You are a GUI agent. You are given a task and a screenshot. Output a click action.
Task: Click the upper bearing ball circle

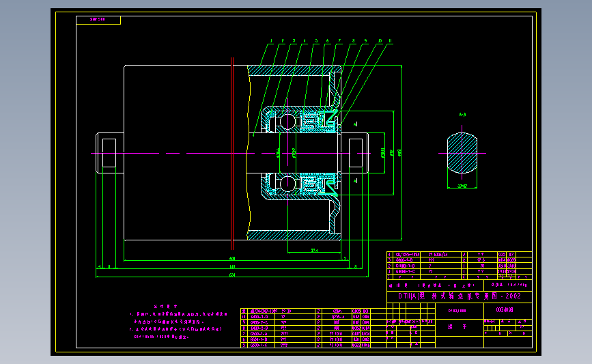pos(287,122)
